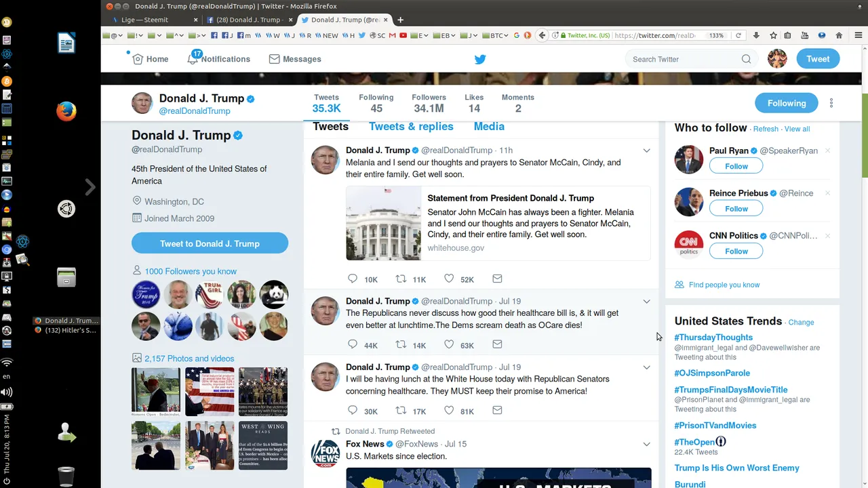Open LibreOffice Writer icon on the dock
This screenshot has width=868, height=488.
66,44
